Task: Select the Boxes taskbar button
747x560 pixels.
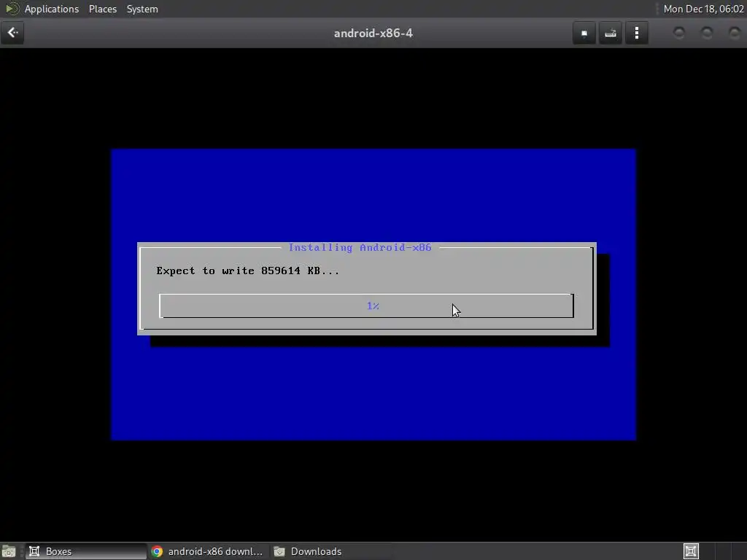Action: tap(86, 551)
